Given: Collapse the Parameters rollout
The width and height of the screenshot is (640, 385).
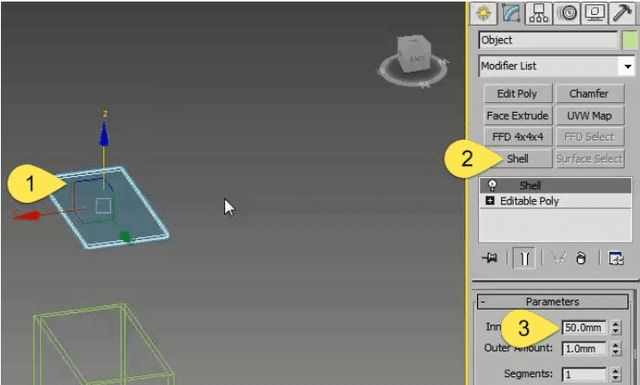Looking at the screenshot, I should coord(553,302).
